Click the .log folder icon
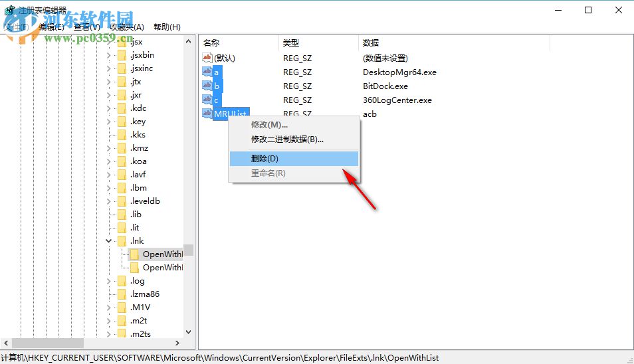This screenshot has height=364, width=634. click(x=122, y=281)
